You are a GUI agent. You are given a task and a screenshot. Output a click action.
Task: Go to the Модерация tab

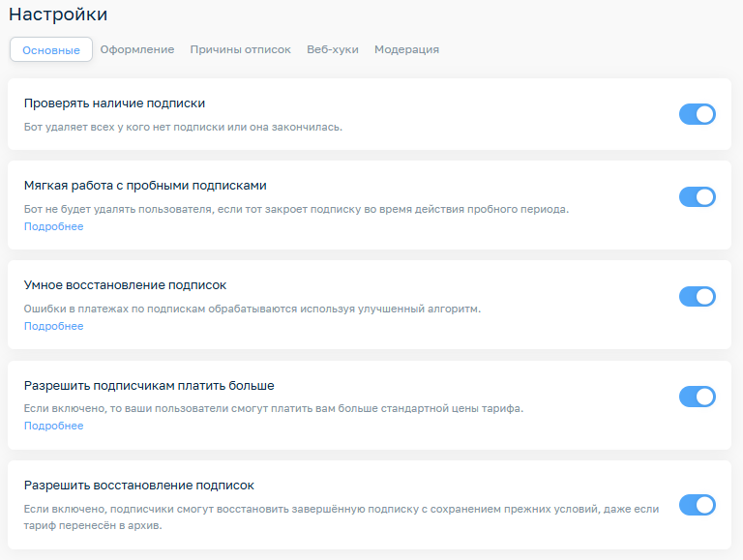click(x=406, y=49)
